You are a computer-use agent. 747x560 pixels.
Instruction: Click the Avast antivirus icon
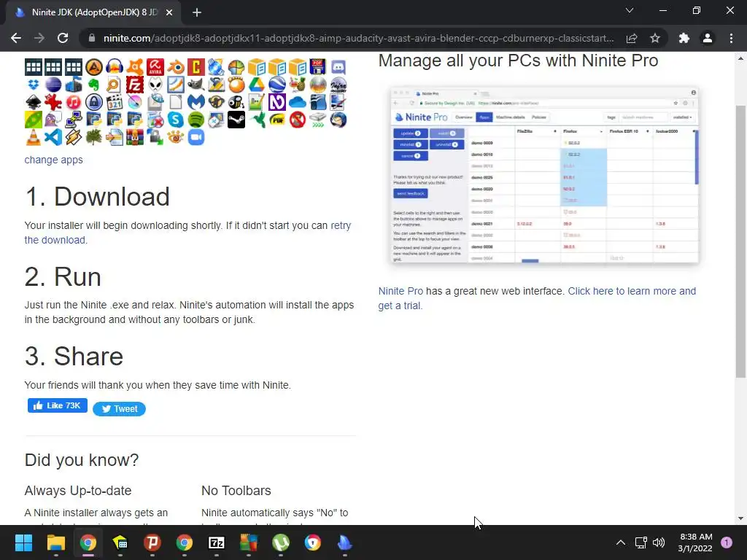point(134,66)
